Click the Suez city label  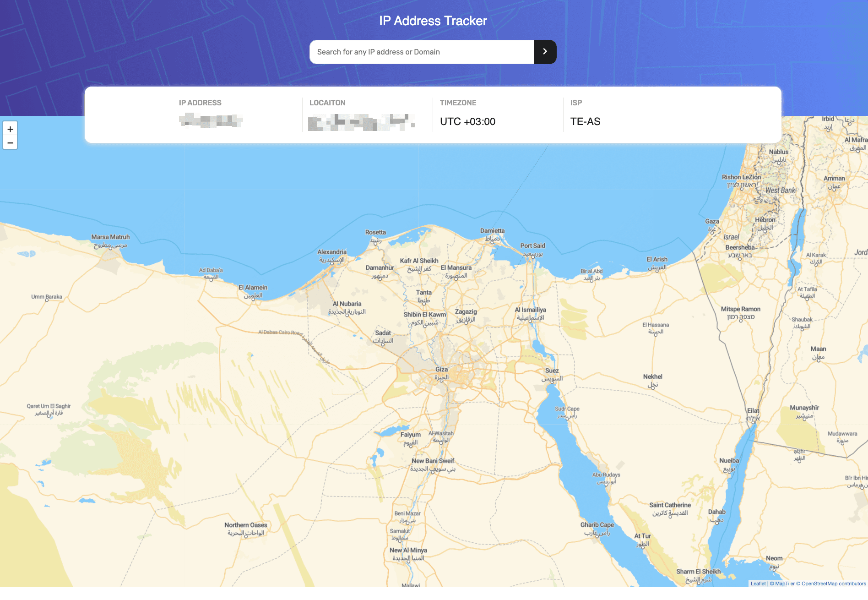[552, 370]
